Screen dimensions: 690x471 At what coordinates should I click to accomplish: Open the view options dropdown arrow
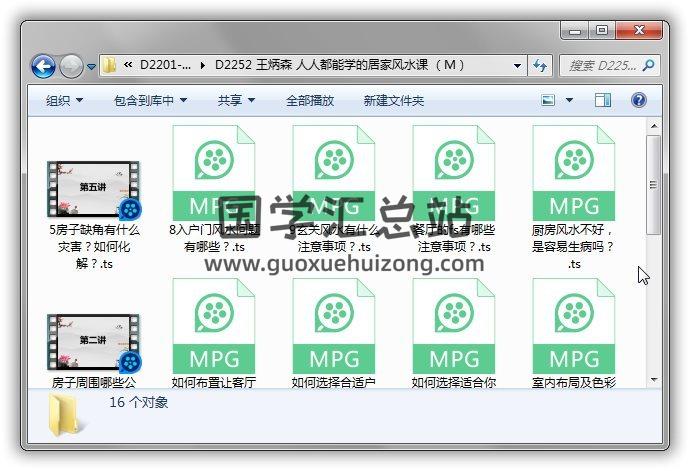click(x=569, y=100)
